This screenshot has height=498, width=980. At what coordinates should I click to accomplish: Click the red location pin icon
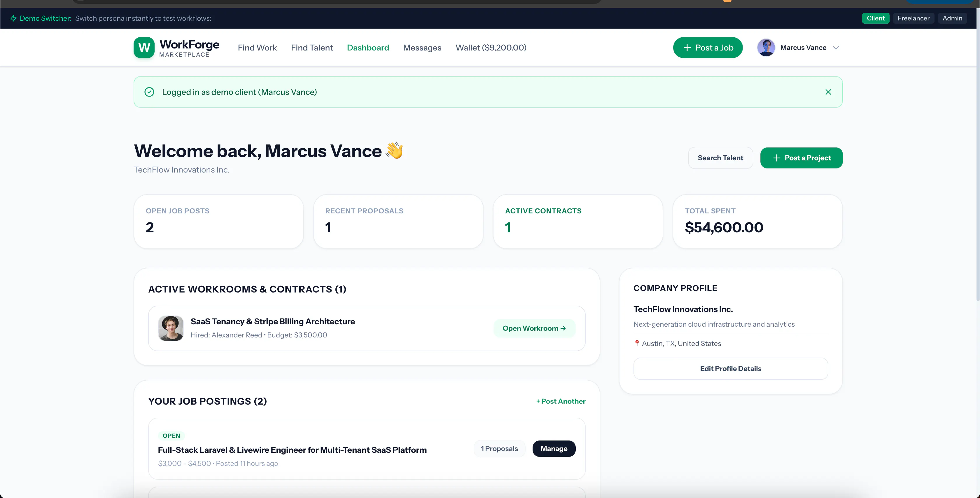coord(637,343)
